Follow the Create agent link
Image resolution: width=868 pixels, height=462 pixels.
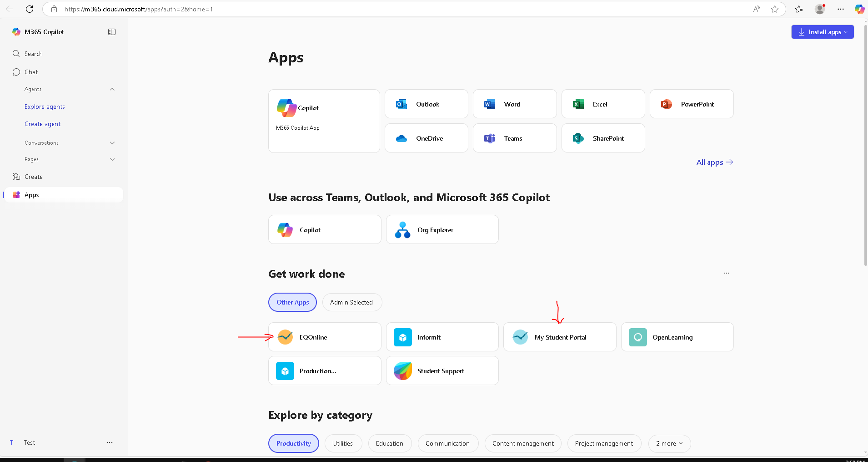click(43, 124)
